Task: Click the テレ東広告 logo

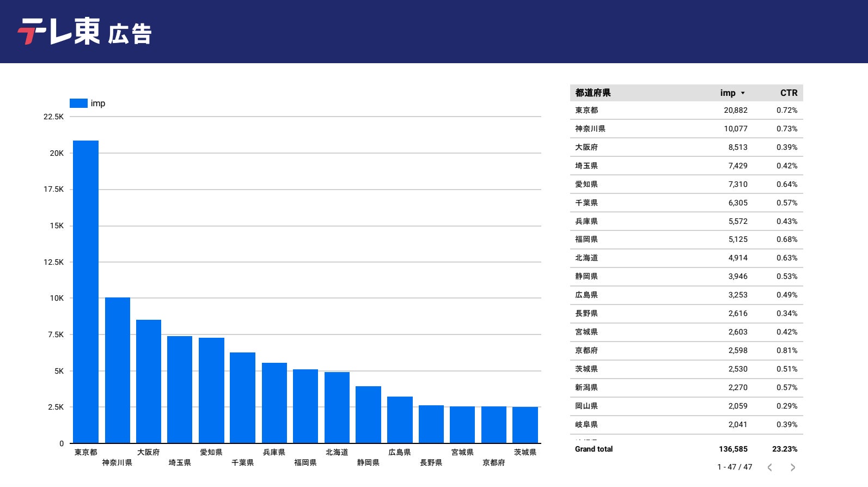Action: (x=84, y=32)
